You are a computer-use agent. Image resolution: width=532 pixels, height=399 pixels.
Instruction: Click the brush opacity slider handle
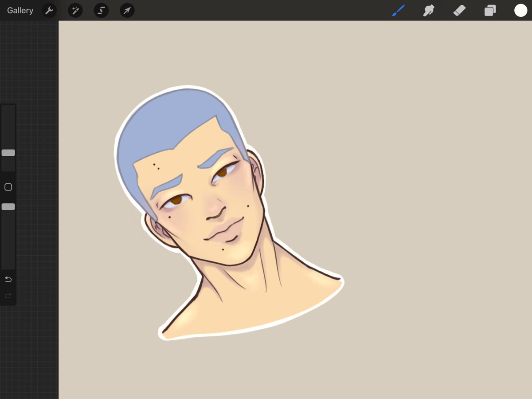click(x=8, y=207)
